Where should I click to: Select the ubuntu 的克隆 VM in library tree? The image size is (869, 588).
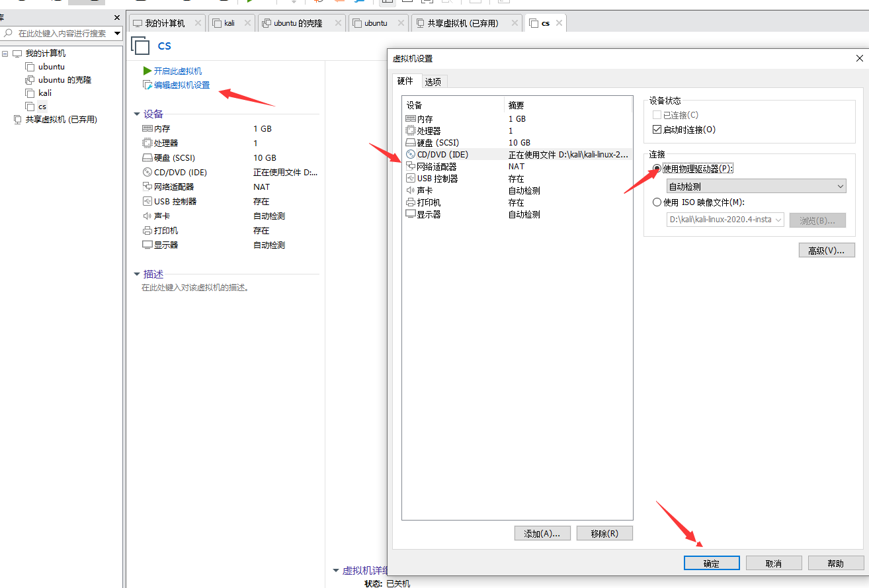(x=65, y=80)
